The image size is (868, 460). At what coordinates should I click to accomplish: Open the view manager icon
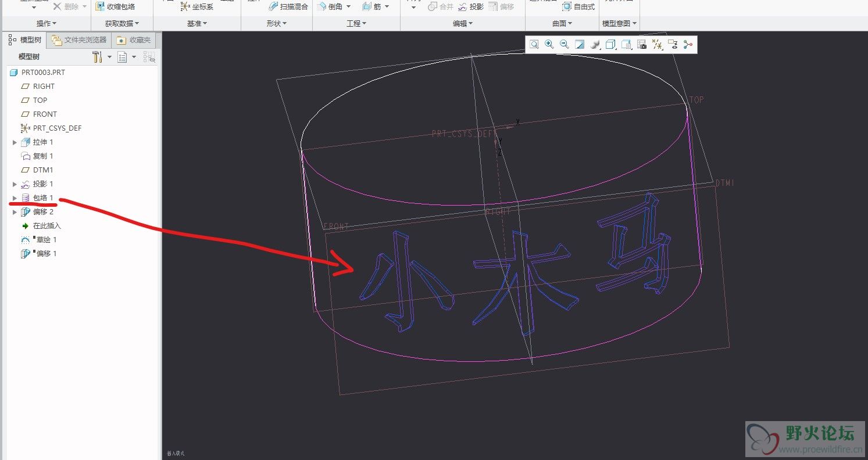coord(626,44)
